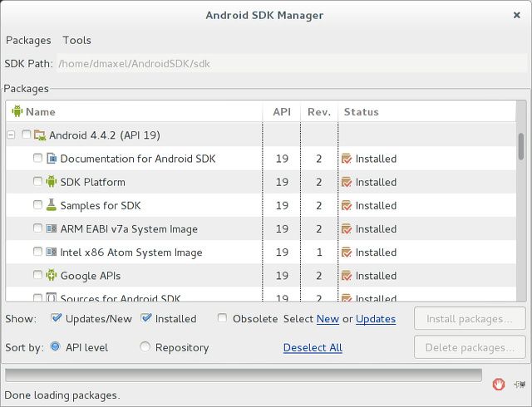
Task: Open the Packages menu
Action: pyautogui.click(x=28, y=40)
